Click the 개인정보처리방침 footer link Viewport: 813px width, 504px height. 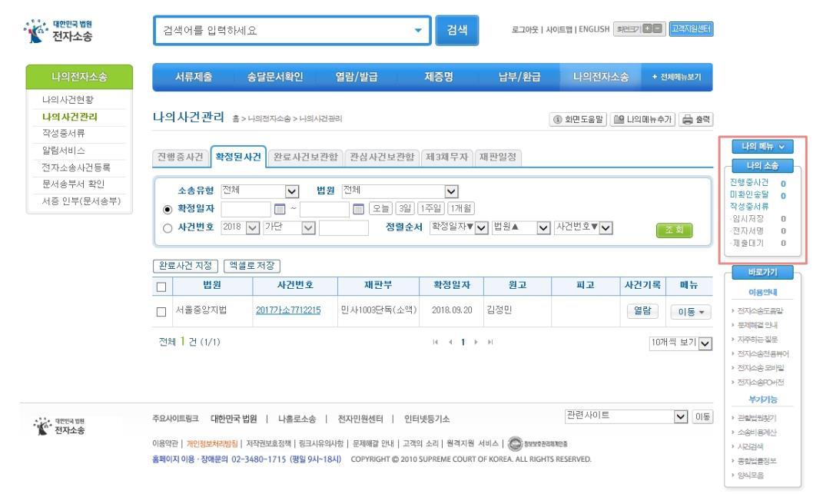212,444
